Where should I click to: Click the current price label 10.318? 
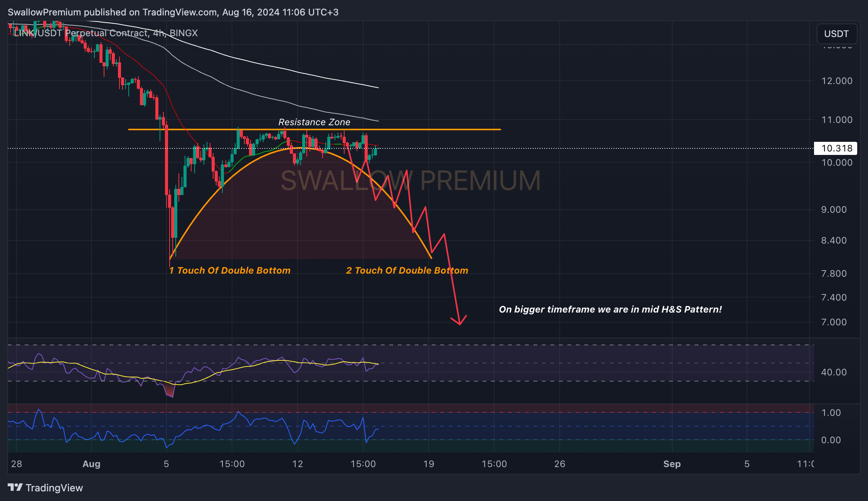point(836,148)
